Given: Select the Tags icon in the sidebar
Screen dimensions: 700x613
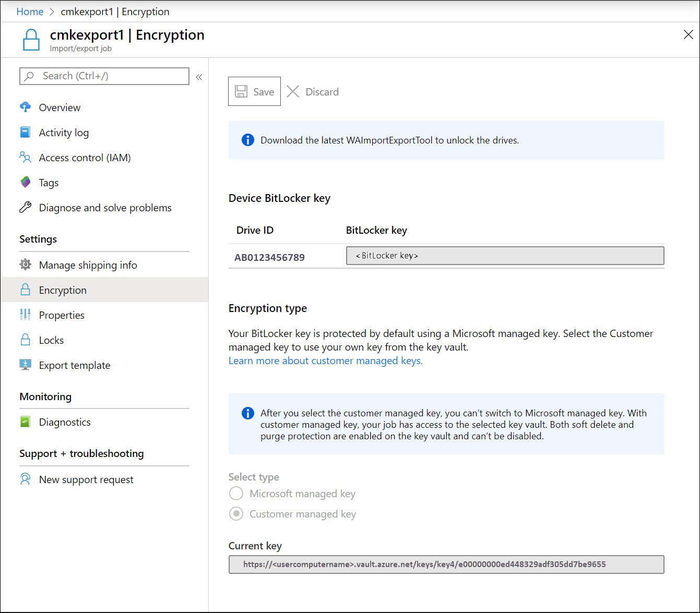Looking at the screenshot, I should [25, 182].
